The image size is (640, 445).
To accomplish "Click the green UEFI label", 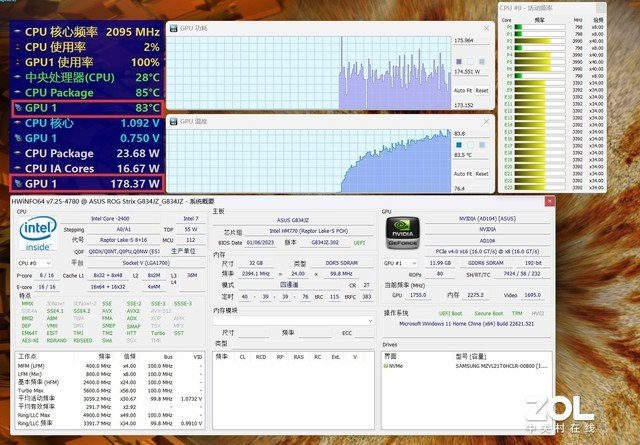I will point(359,243).
